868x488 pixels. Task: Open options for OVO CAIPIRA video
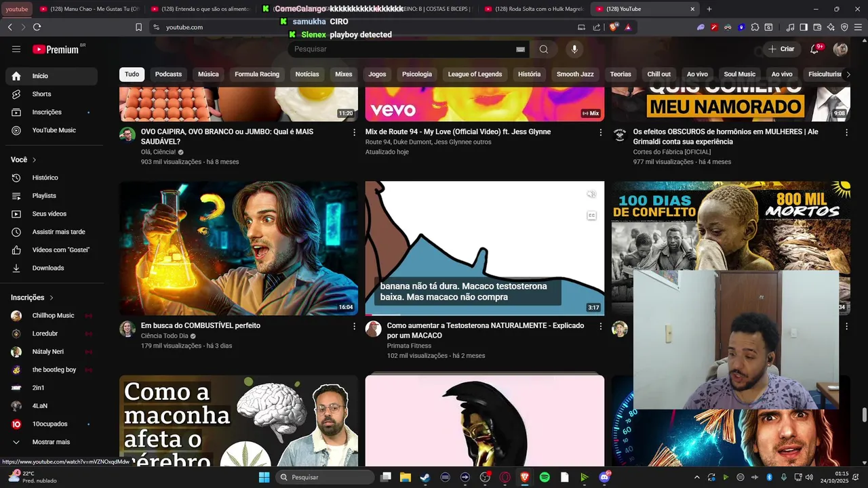[354, 133]
